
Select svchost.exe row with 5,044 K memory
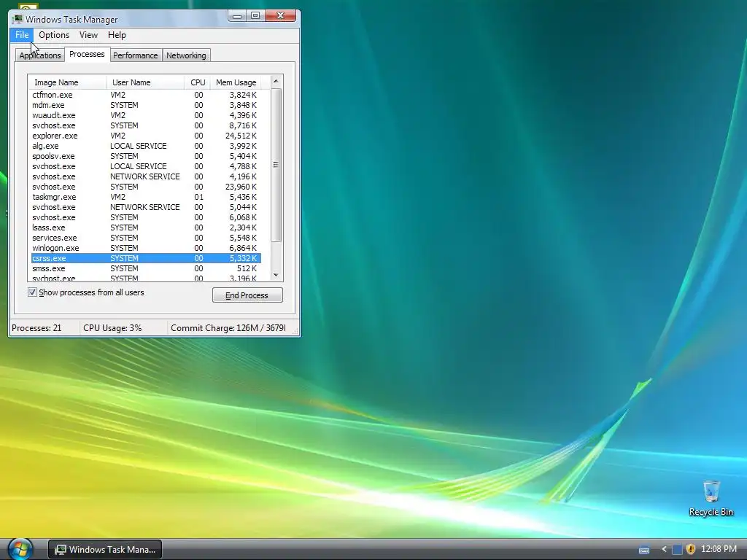click(x=146, y=208)
